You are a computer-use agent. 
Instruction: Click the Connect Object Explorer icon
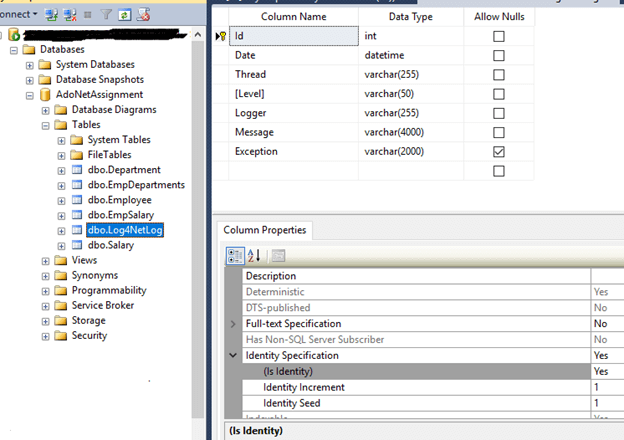(51, 15)
